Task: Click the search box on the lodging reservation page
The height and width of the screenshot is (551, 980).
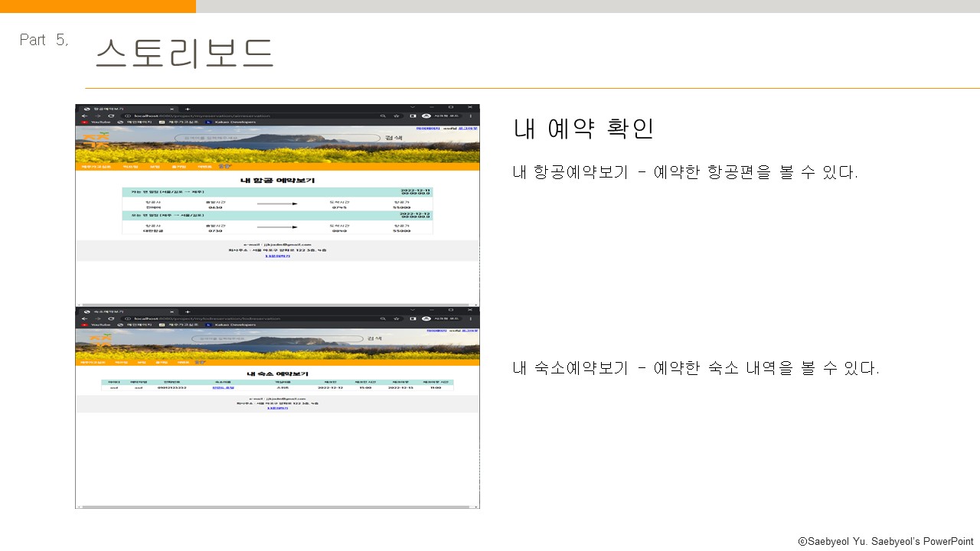Action: [277, 338]
